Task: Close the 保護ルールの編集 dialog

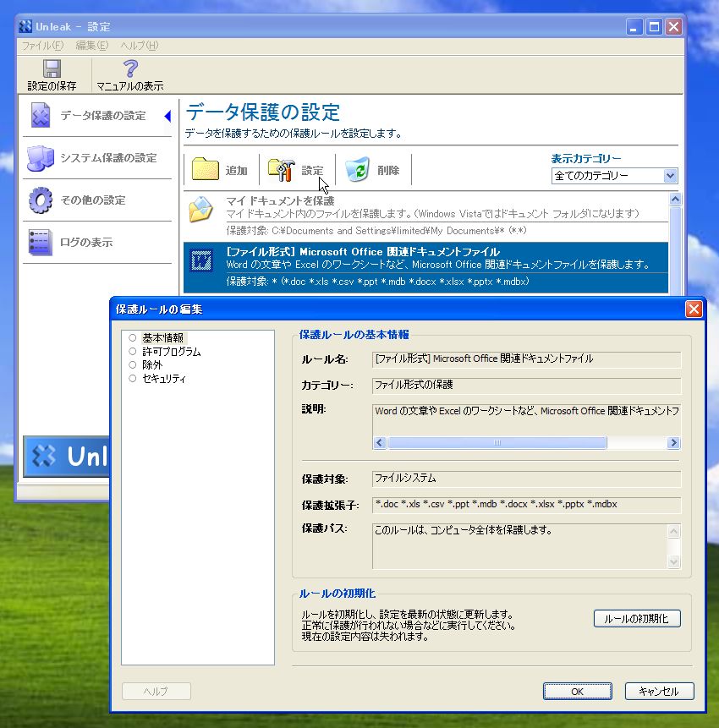Action: tap(694, 309)
